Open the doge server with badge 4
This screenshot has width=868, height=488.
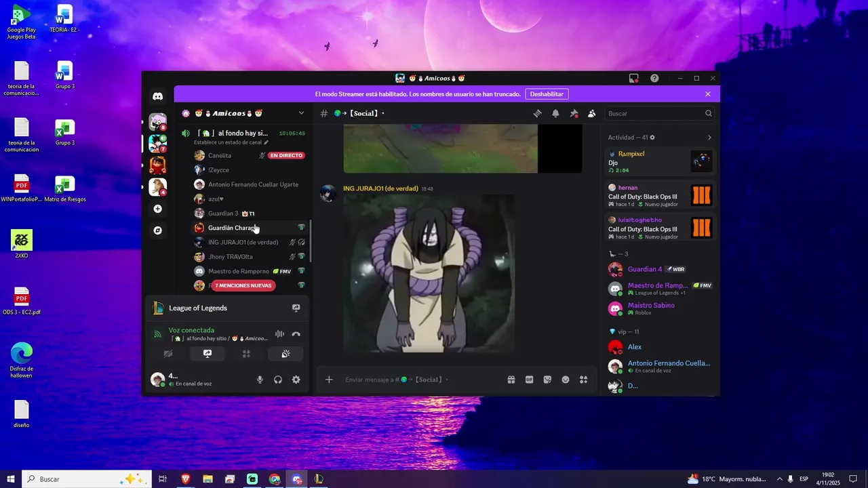(x=158, y=187)
